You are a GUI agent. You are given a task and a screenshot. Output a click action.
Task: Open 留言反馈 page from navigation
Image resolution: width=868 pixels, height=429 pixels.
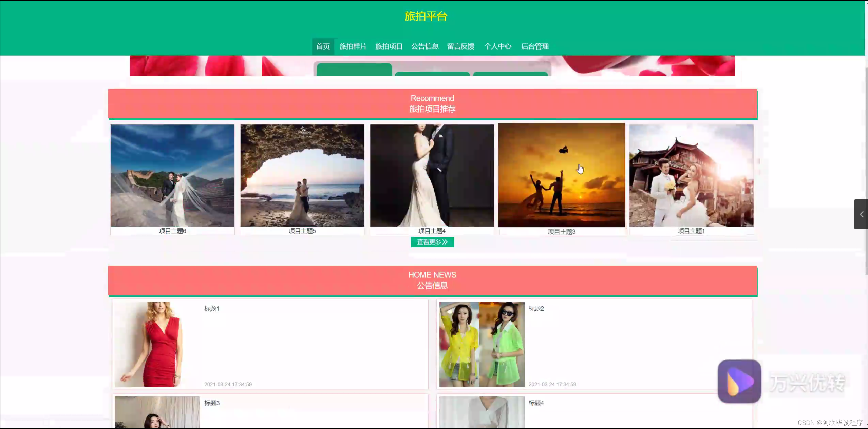click(x=460, y=46)
